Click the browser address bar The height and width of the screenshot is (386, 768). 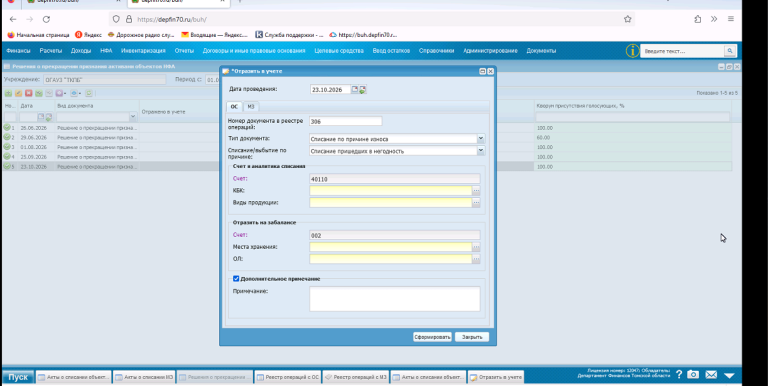pyautogui.click(x=372, y=19)
